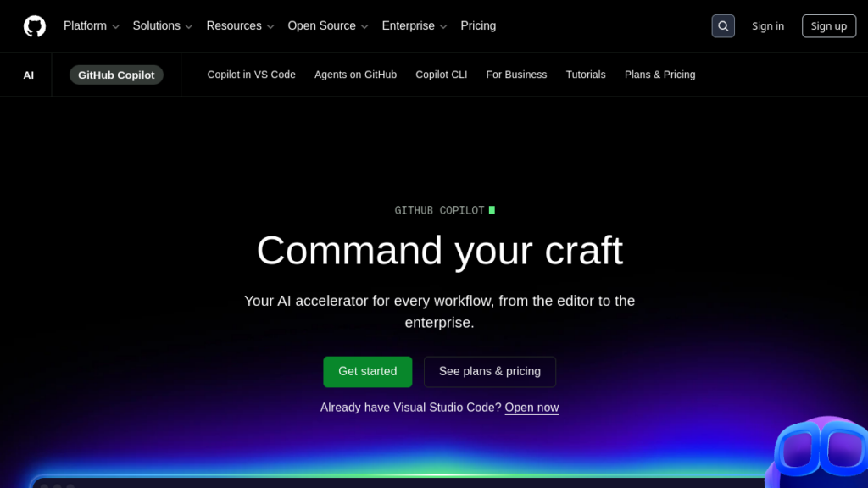Viewport: 868px width, 488px height.
Task: Expand the Enterprise dropdown menu
Action: tap(414, 26)
